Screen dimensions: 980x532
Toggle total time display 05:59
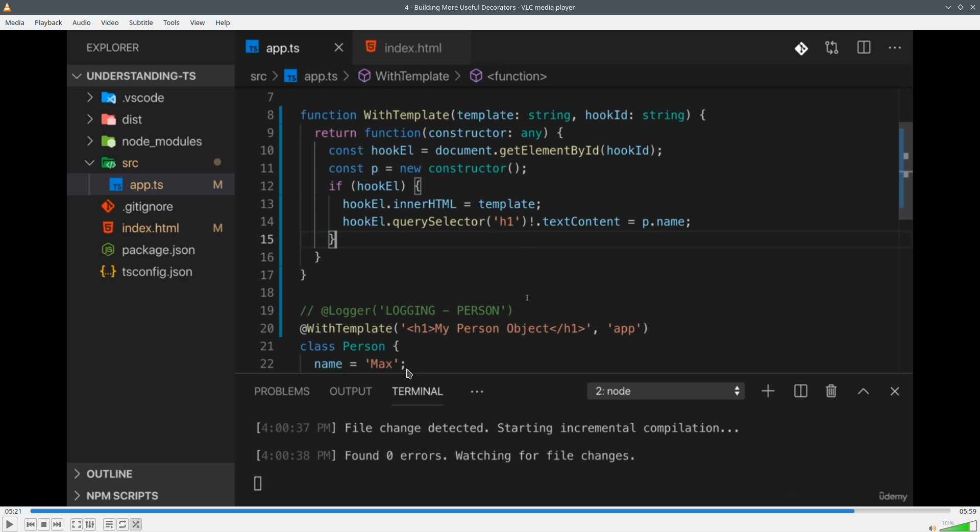968,511
